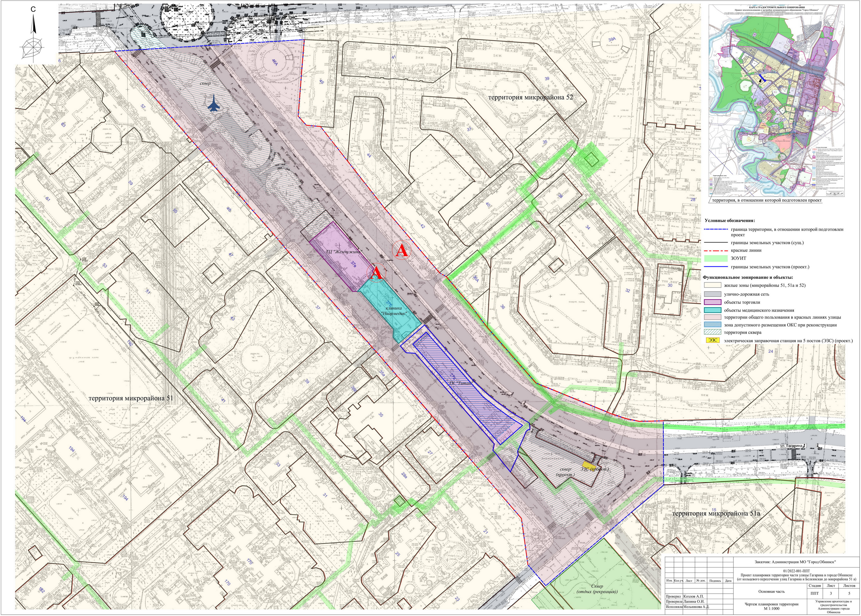This screenshot has width=861, height=616.
Task: Click the blue-hatched ОКС placement zone legend symbol
Action: (x=713, y=325)
